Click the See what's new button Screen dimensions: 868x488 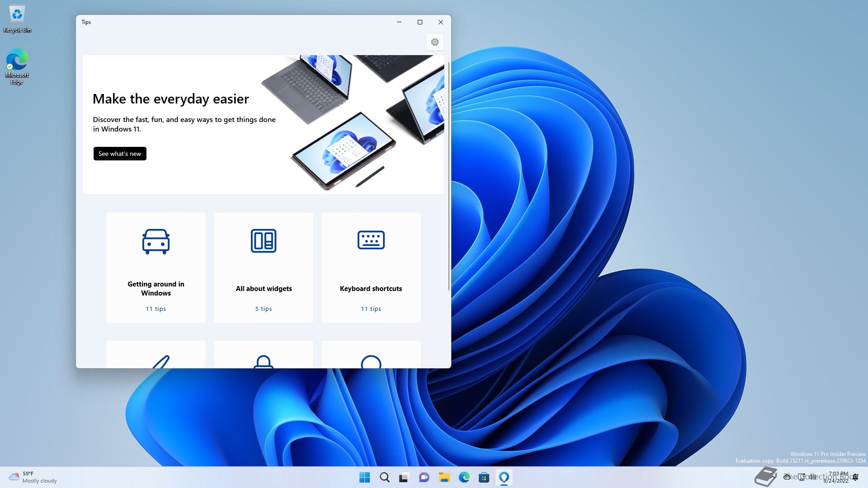(120, 154)
